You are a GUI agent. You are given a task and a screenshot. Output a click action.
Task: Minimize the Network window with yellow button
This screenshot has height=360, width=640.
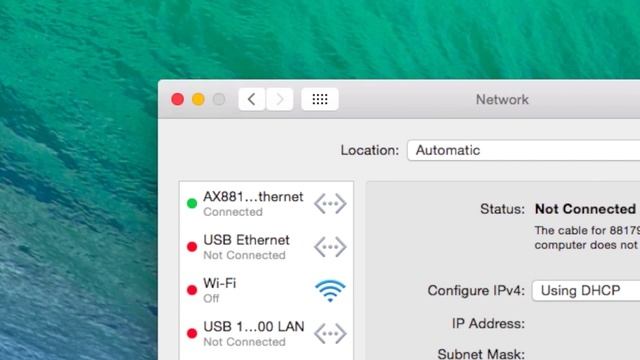coord(198,99)
